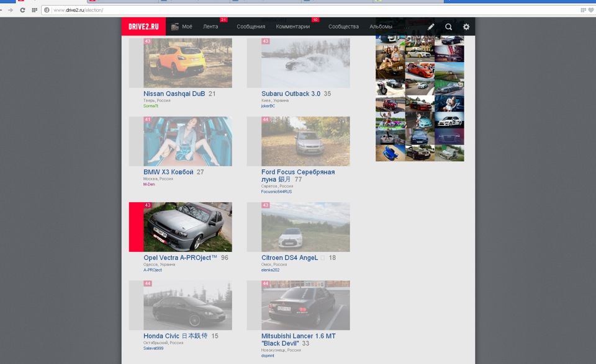This screenshot has width=596, height=364.
Task: Click the 96 count next to Opel Vectra
Action: click(x=225, y=258)
